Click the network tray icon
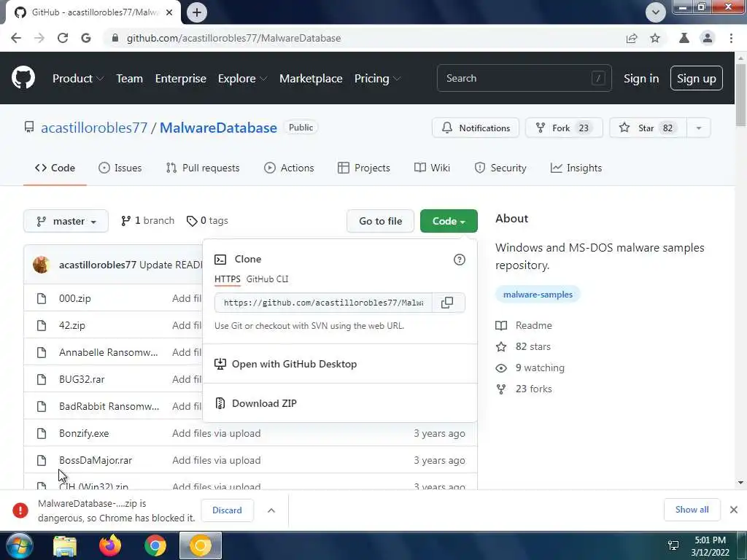Image resolution: width=747 pixels, height=560 pixels. [x=673, y=545]
